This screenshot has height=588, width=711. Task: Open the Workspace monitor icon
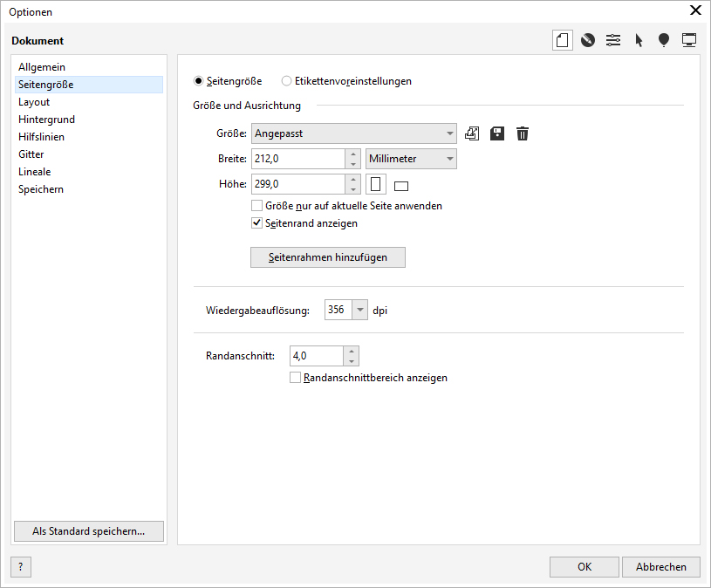[689, 40]
